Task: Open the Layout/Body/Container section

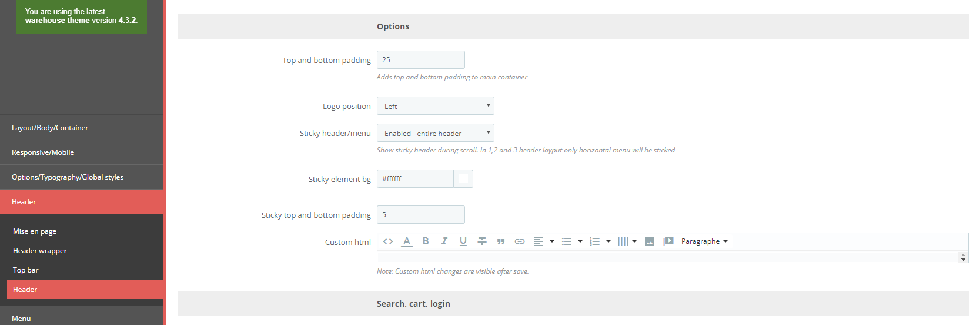Action: point(50,128)
